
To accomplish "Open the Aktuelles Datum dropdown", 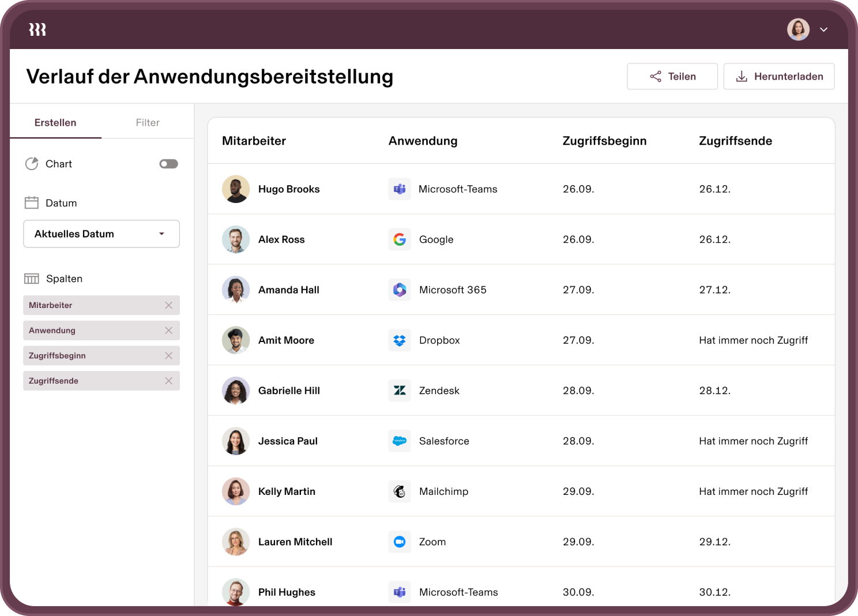I will pos(101,234).
